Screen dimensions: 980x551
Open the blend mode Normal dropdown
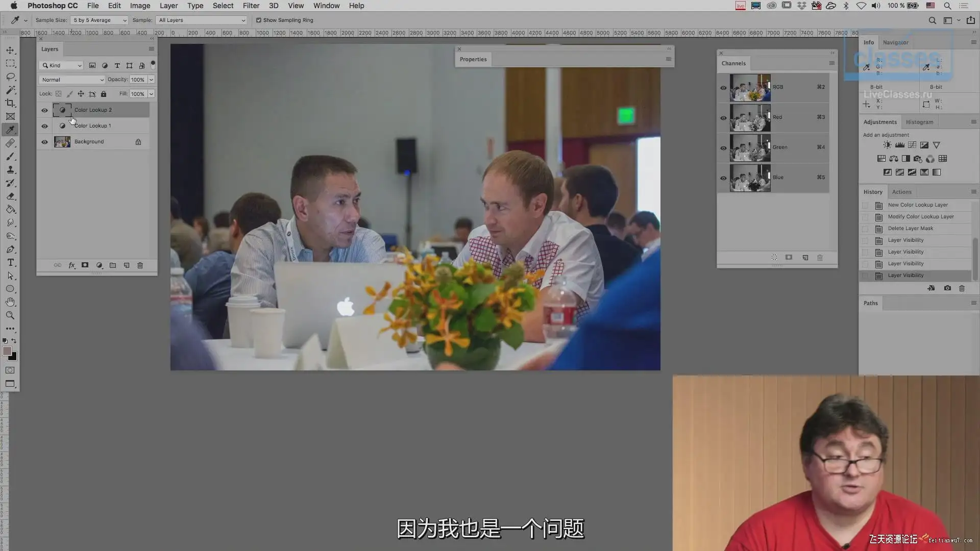tap(72, 80)
